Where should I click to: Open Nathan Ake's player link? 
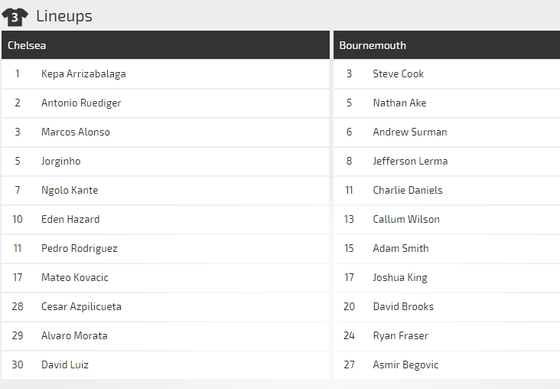tap(399, 103)
